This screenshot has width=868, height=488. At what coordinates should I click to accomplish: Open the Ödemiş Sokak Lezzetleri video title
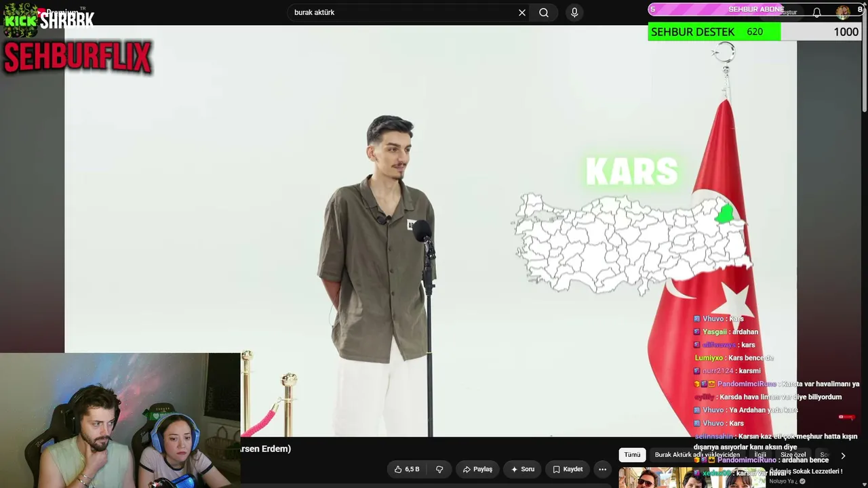click(806, 471)
